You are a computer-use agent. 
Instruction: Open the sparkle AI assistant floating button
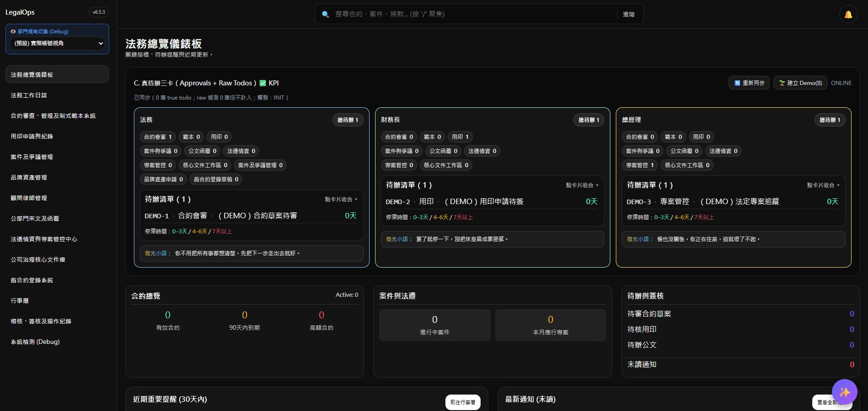(844, 392)
